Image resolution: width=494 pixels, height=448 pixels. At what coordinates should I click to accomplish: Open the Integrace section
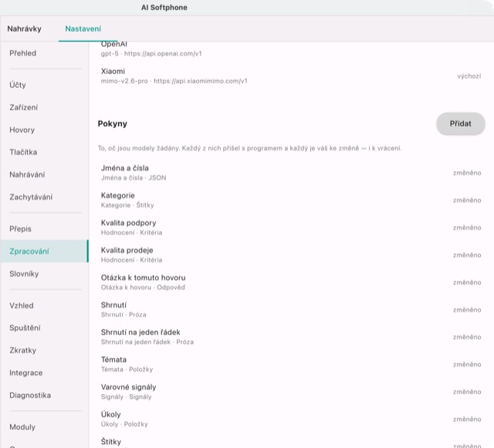[x=44, y=372]
